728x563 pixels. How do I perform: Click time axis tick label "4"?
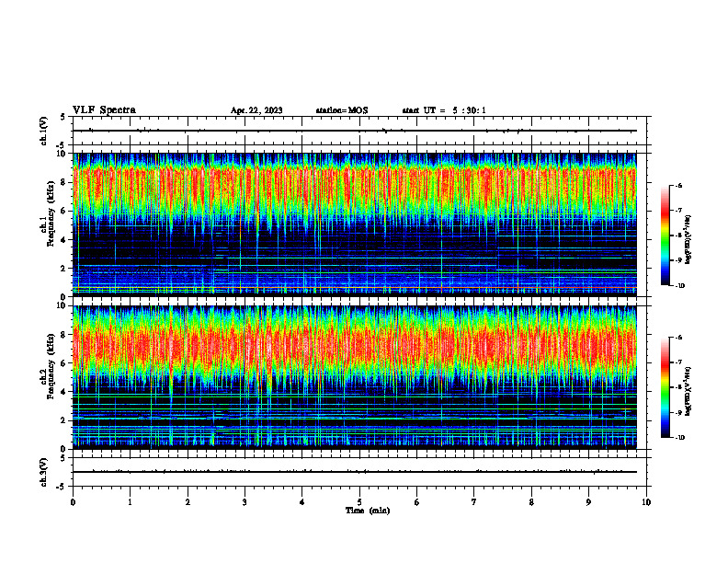coord(302,502)
